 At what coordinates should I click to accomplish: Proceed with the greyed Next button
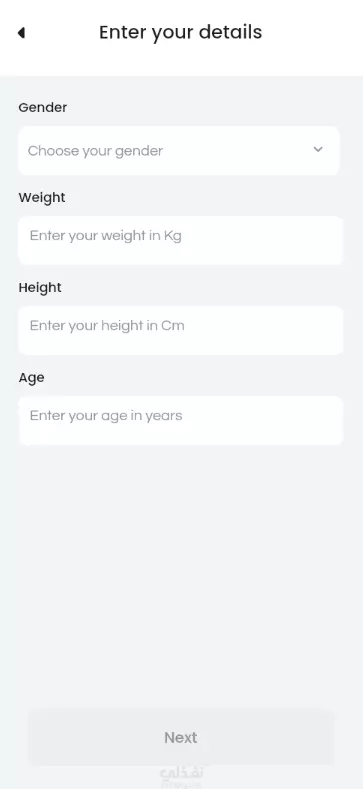(181, 738)
